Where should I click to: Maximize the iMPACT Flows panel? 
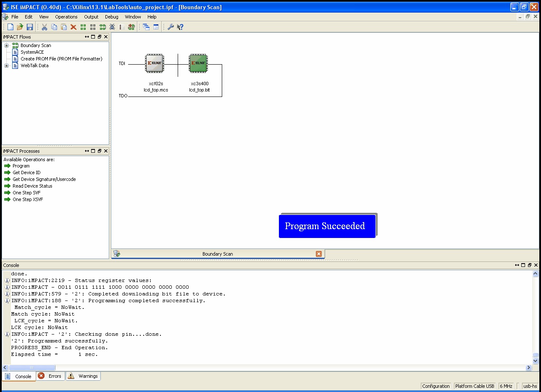click(93, 37)
